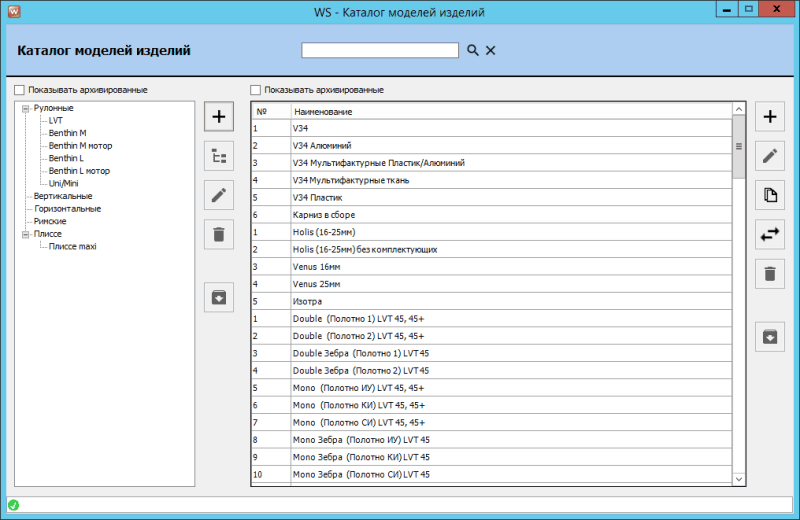Add a new model with right plus button
Screen dimensions: 800x520
click(769, 117)
